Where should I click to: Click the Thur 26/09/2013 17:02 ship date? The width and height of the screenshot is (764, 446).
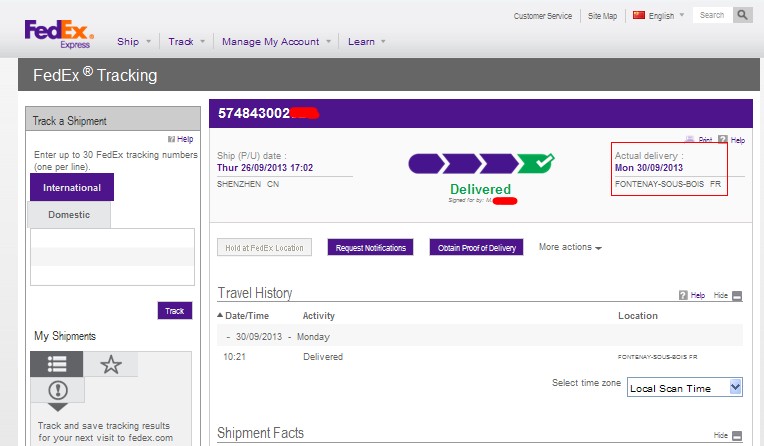[x=265, y=168]
